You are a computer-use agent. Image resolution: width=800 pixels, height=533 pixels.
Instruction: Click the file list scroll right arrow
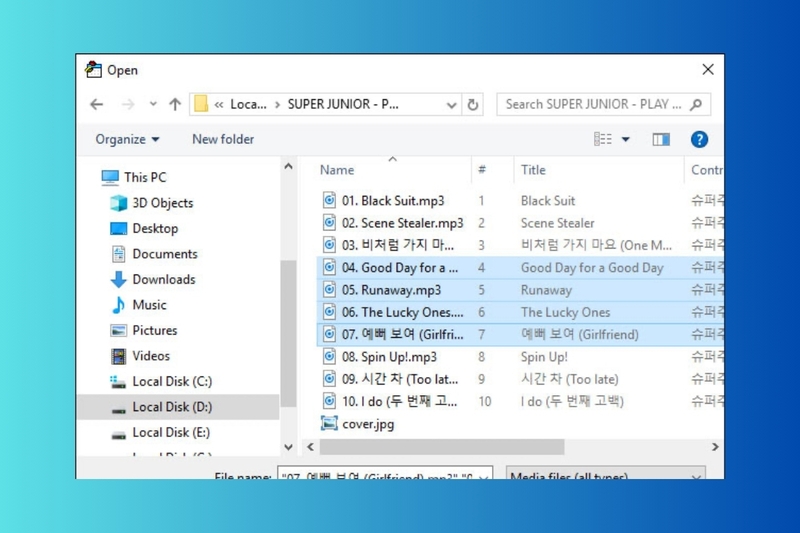[715, 447]
